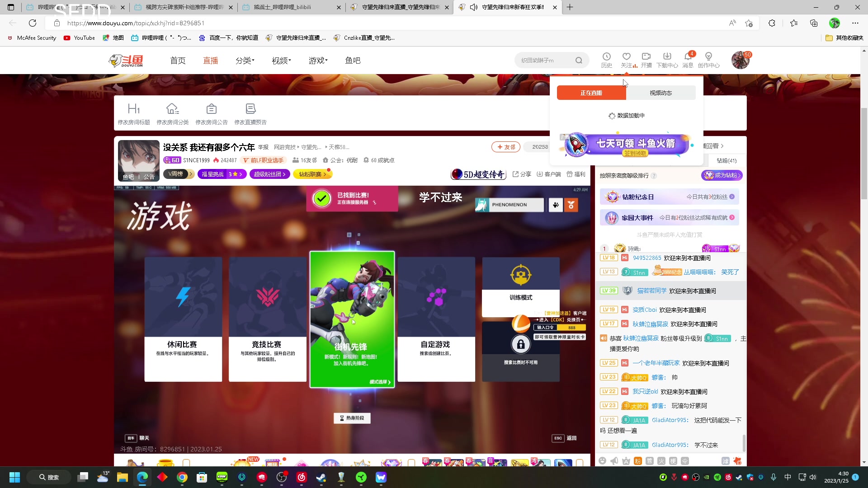
Task: Open the Windows Start menu
Action: (x=14, y=477)
